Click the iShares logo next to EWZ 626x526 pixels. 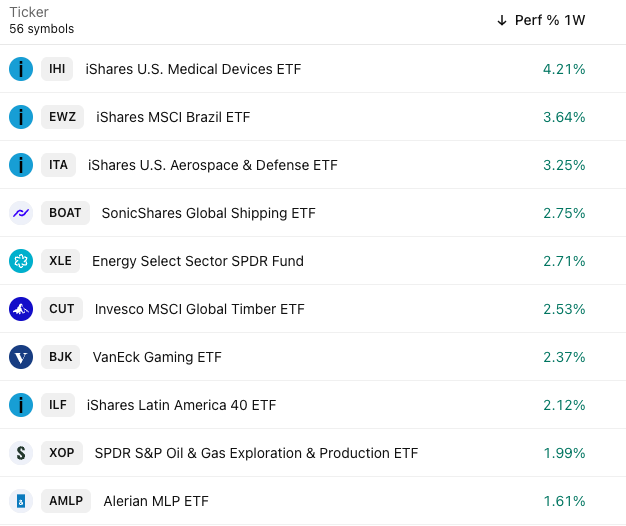click(x=21, y=117)
